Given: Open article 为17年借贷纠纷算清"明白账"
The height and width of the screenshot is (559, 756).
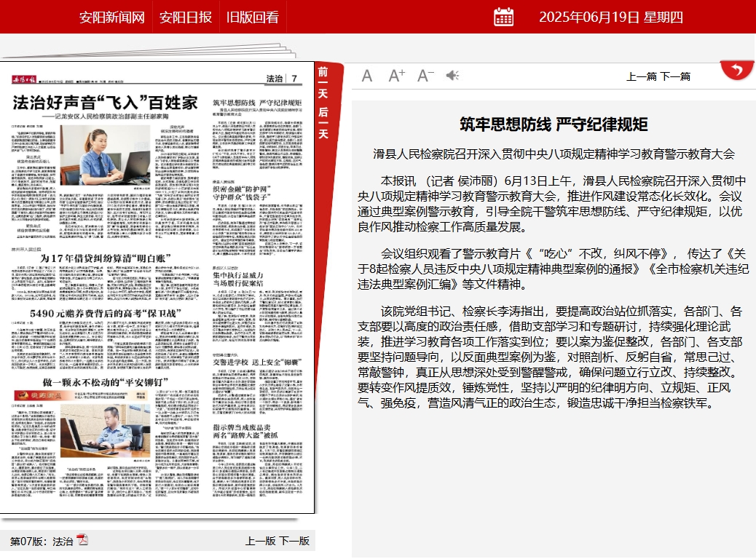Looking at the screenshot, I should 105,258.
